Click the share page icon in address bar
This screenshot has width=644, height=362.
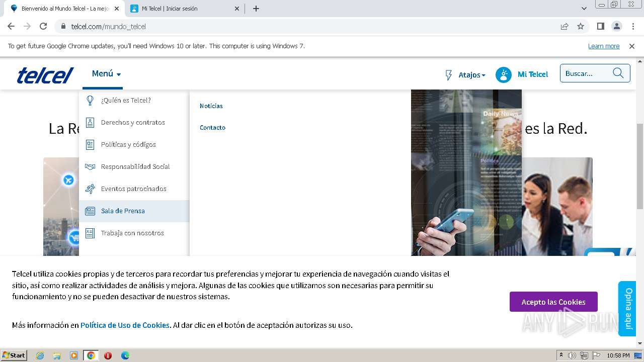pos(565,26)
